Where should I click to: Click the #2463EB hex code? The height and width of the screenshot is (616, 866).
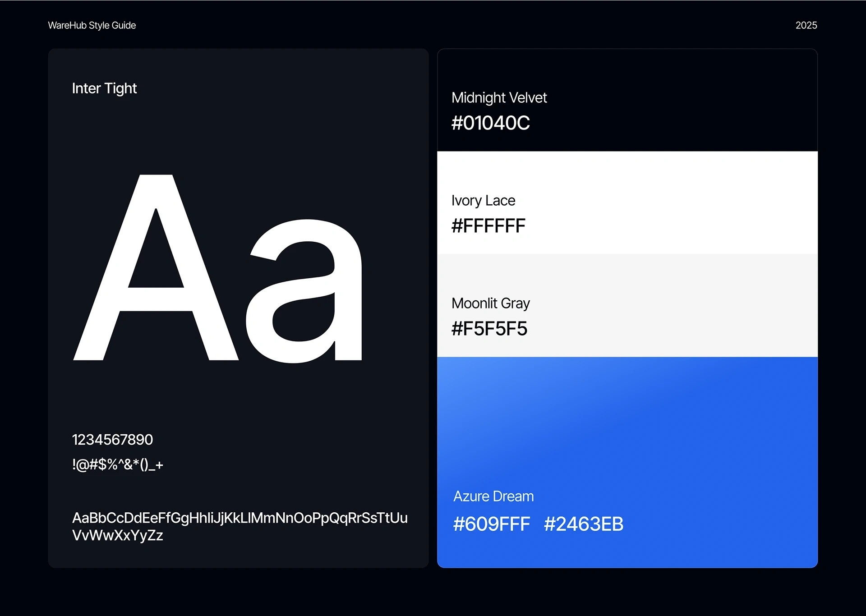[583, 524]
